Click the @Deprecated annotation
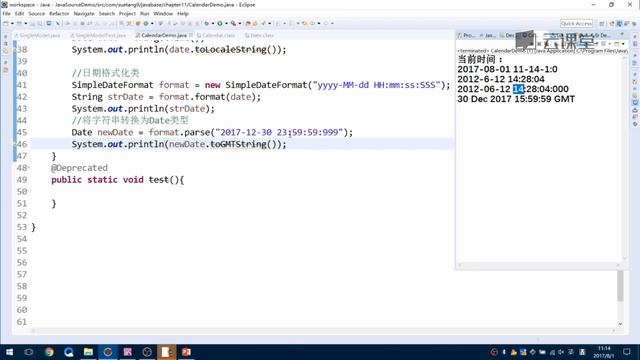 click(x=79, y=168)
